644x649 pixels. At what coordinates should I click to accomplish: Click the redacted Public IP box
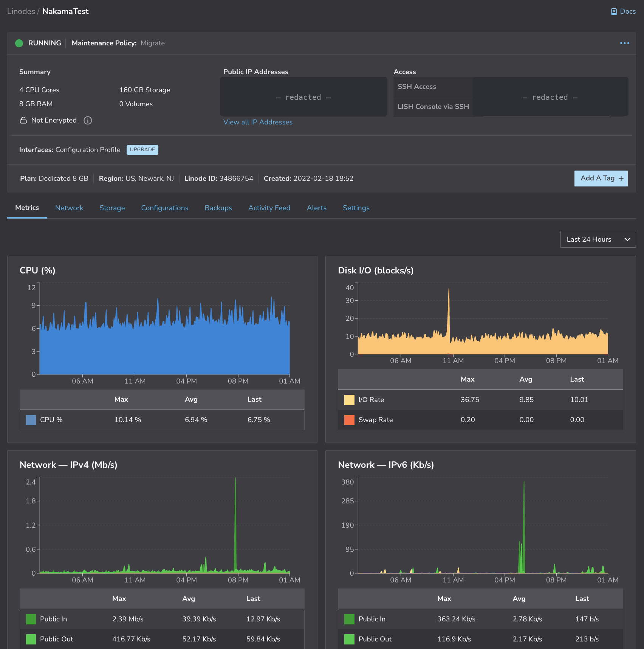pos(303,97)
